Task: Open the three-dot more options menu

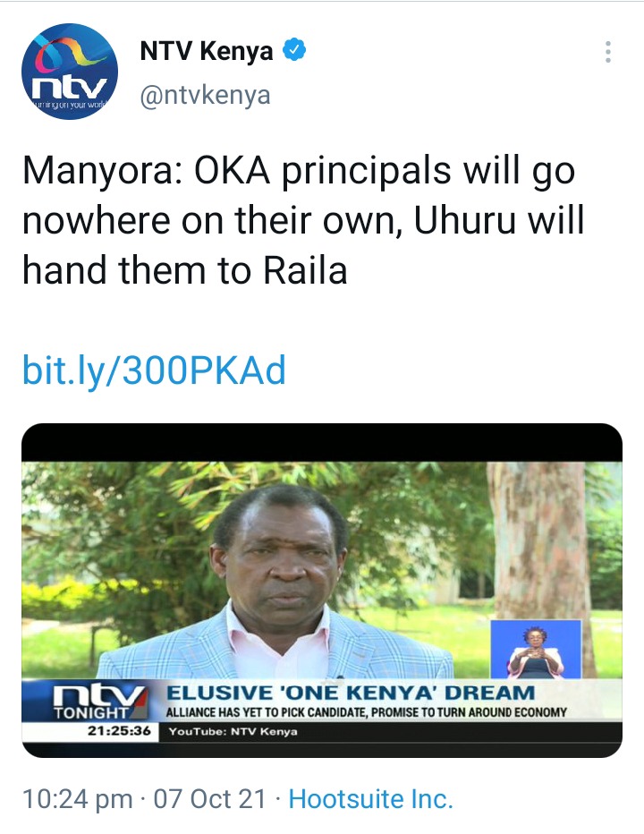Action: pyautogui.click(x=608, y=52)
